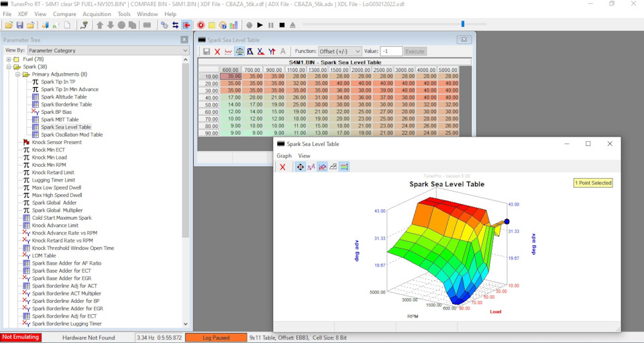Screen dimensions: 644x343
Task: Select Spark MBT Table in the tree
Action: pos(60,119)
